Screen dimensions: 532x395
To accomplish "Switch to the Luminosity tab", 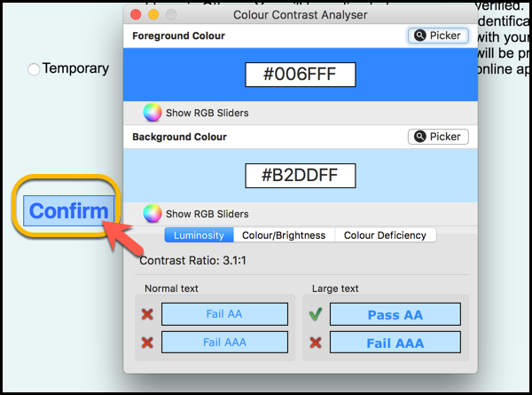I will point(199,235).
